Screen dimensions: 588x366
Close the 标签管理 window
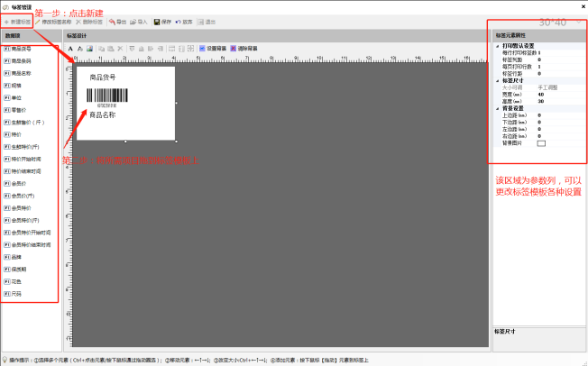583,6
